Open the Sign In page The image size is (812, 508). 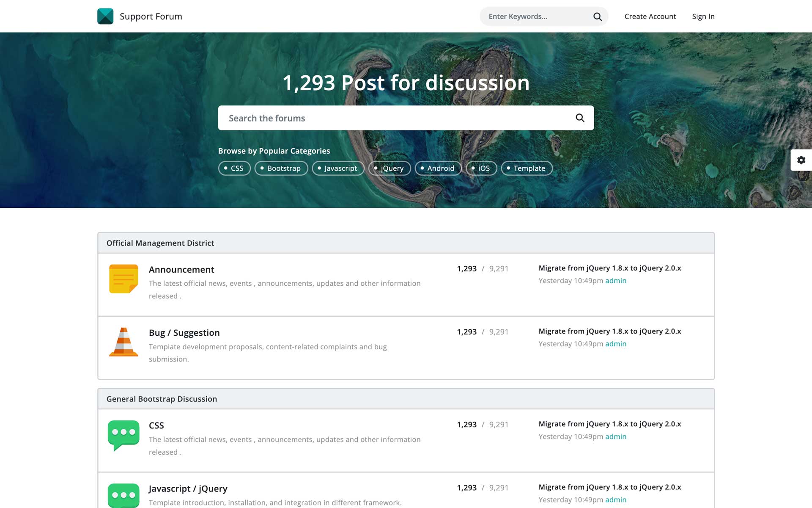(703, 17)
